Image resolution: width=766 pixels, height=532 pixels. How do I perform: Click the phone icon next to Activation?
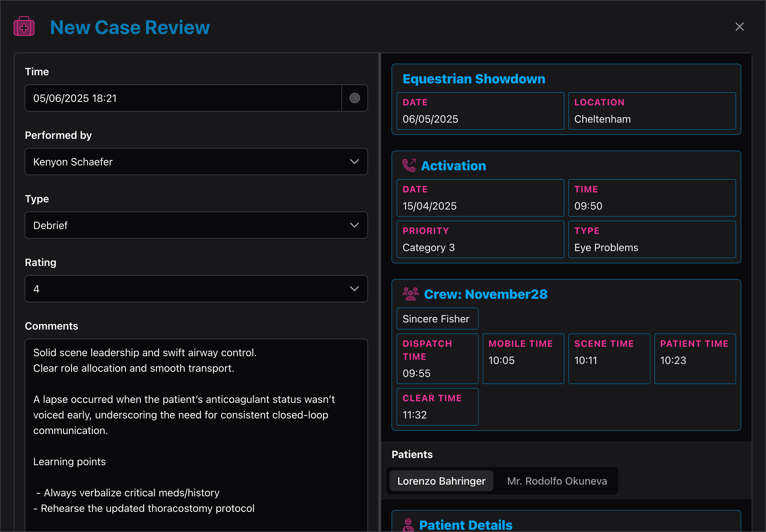[409, 166]
